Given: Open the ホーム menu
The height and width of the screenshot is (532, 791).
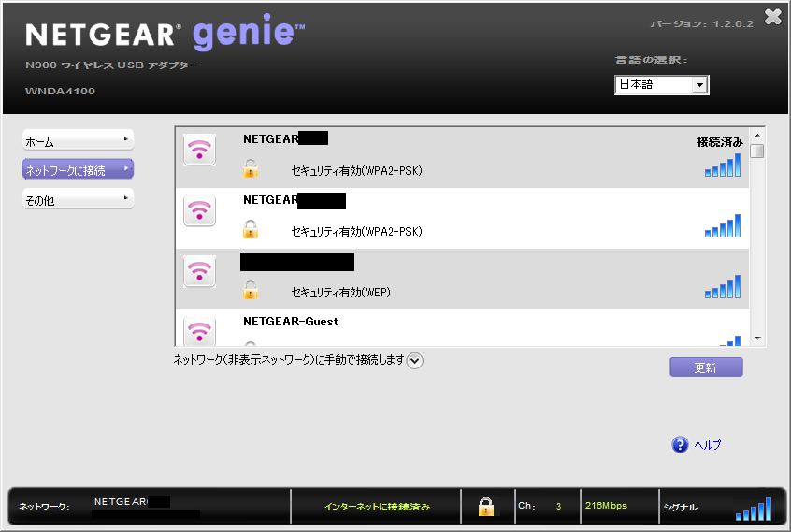Looking at the screenshot, I should pos(78,141).
